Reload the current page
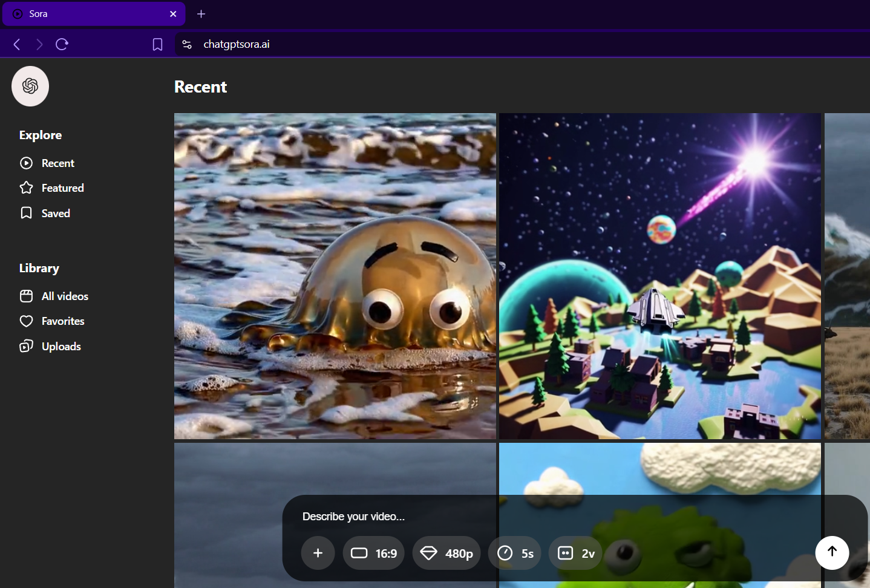The width and height of the screenshot is (870, 588). (x=62, y=44)
